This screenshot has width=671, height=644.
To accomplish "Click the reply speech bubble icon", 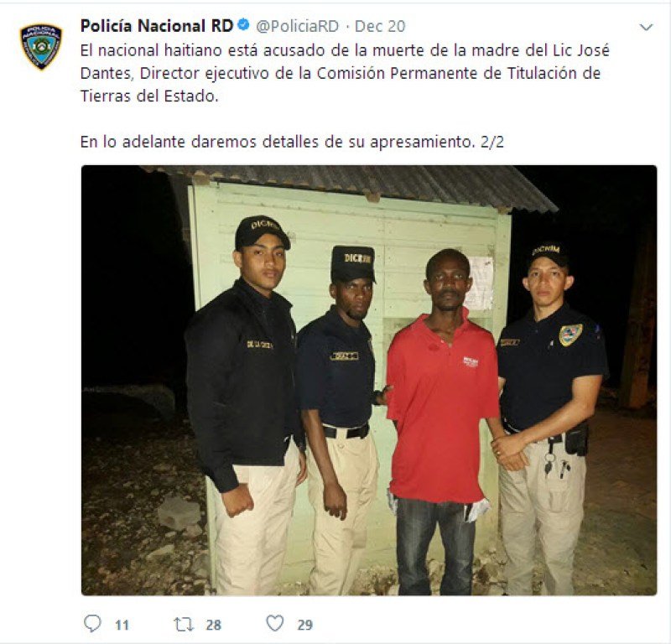I will pos(92,624).
